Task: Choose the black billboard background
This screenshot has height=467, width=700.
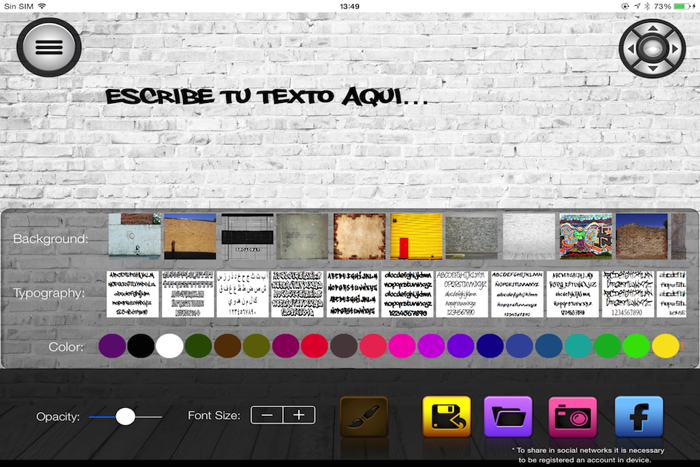Action: point(247,236)
